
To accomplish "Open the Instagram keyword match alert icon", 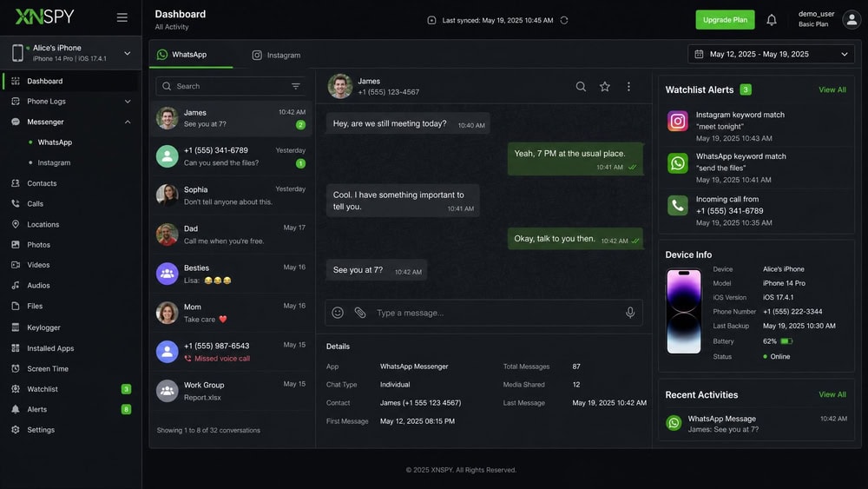I will (x=678, y=121).
